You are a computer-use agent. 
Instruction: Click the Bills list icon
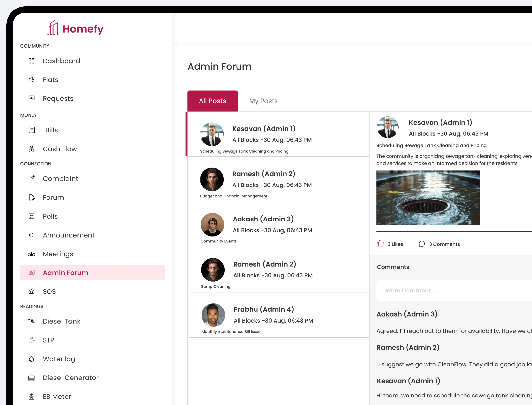(x=32, y=130)
